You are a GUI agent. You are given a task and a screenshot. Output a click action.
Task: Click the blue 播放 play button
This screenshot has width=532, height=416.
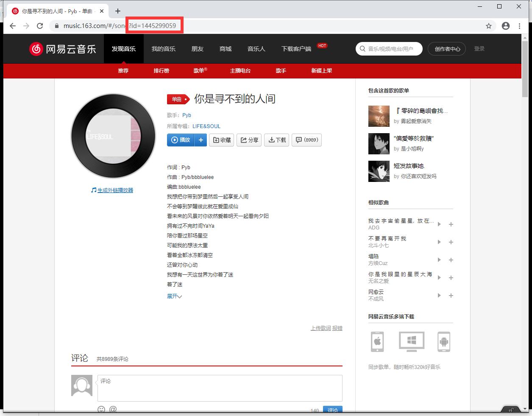coord(181,140)
